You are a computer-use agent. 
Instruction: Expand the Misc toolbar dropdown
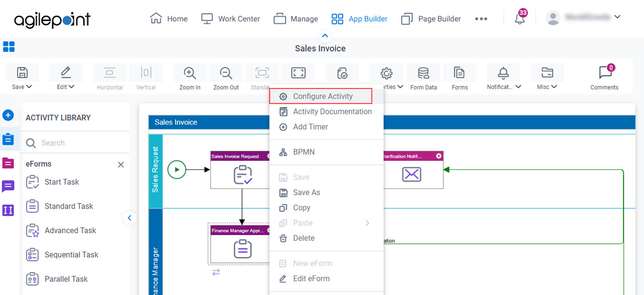click(547, 77)
